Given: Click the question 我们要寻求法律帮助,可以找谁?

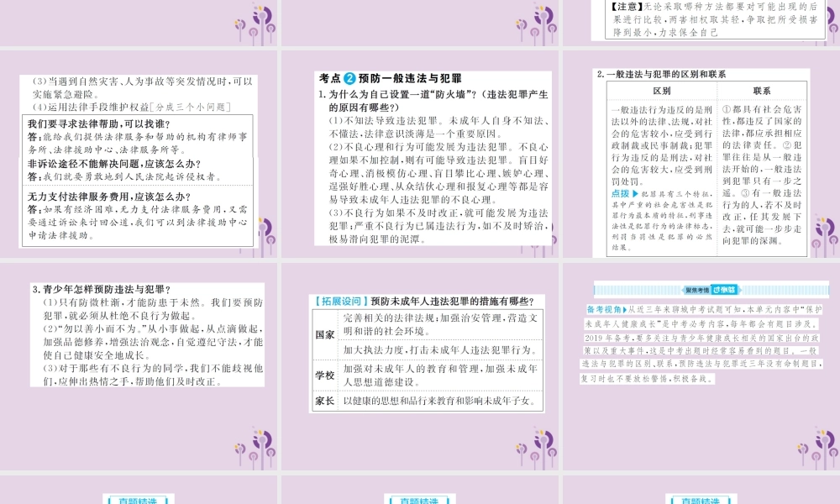Looking at the screenshot, I should pos(99,123).
